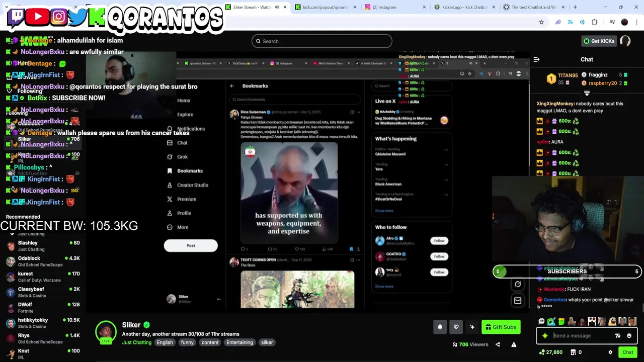
Task: Open Sliker channel avatar
Action: [106, 332]
